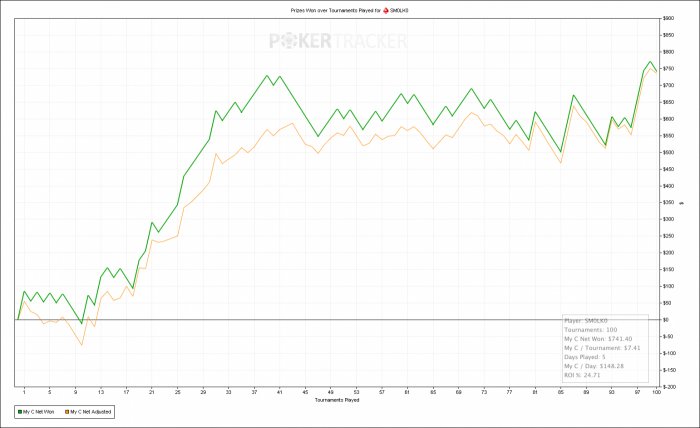Click the $750 y-axis tick label
700x428 pixels.
[x=668, y=69]
